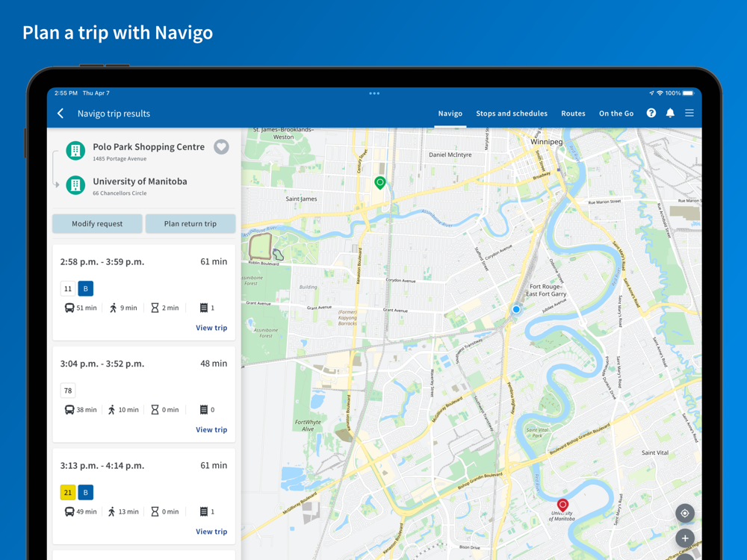View trip for 2:58 p.m. departure
This screenshot has width=747, height=560.
coord(211,328)
